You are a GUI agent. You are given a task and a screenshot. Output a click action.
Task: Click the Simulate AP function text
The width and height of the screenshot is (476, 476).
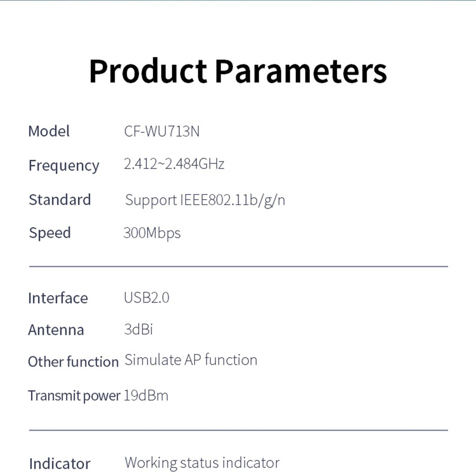coord(191,360)
